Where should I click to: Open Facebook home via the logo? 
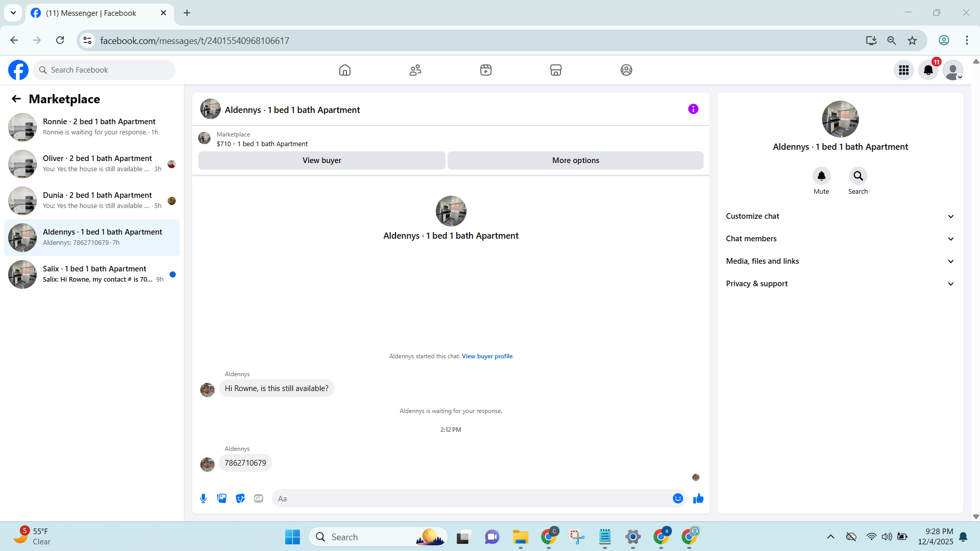[18, 70]
